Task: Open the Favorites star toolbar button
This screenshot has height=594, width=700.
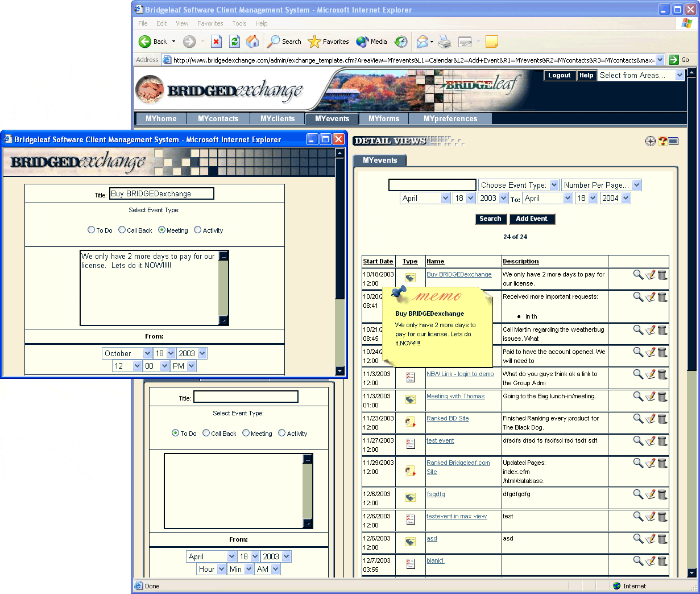Action: pos(328,42)
